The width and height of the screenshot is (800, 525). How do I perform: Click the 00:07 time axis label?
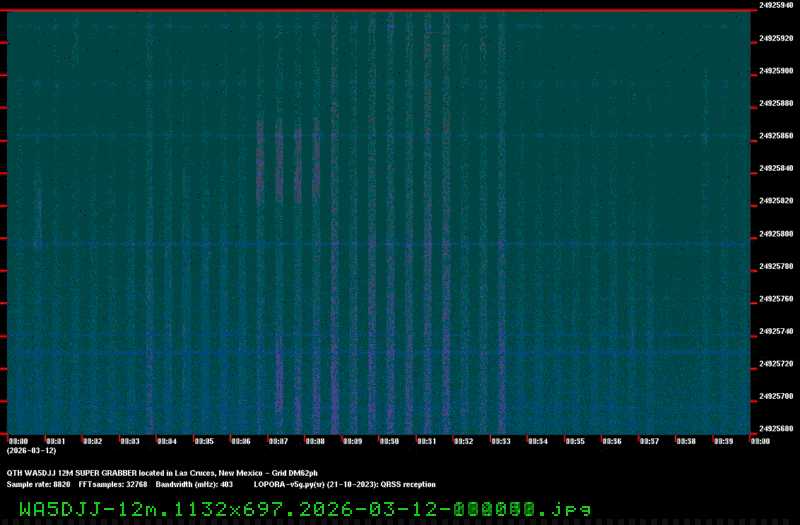[x=277, y=441]
